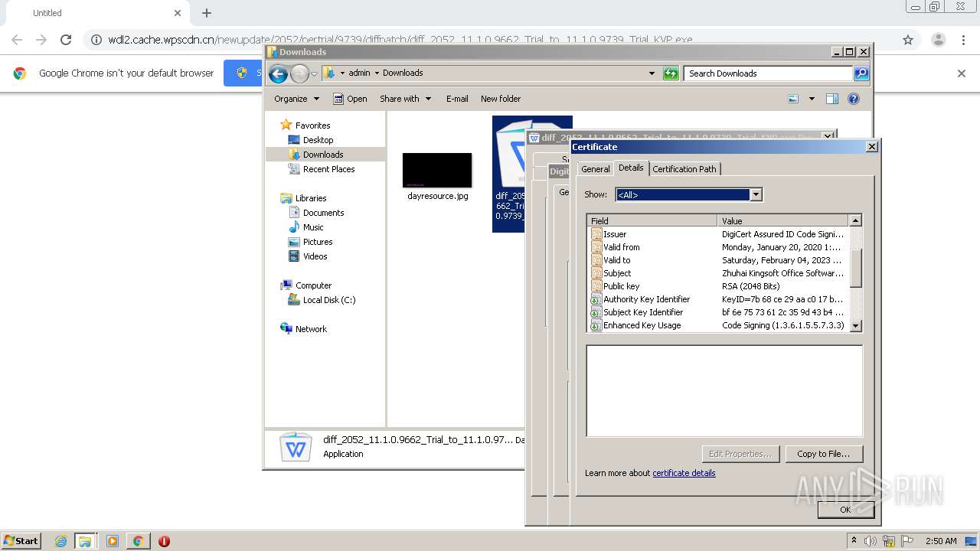Click the Public key row icon
This screenshot has height=551, width=980.
pos(596,286)
